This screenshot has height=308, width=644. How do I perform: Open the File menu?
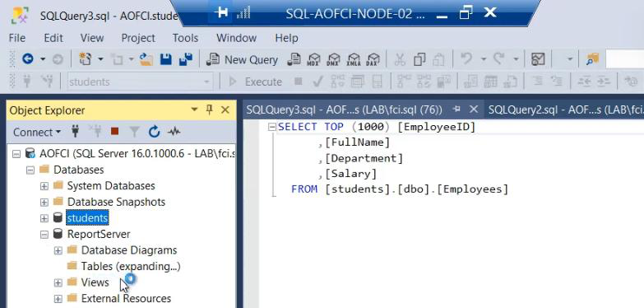pos(17,38)
